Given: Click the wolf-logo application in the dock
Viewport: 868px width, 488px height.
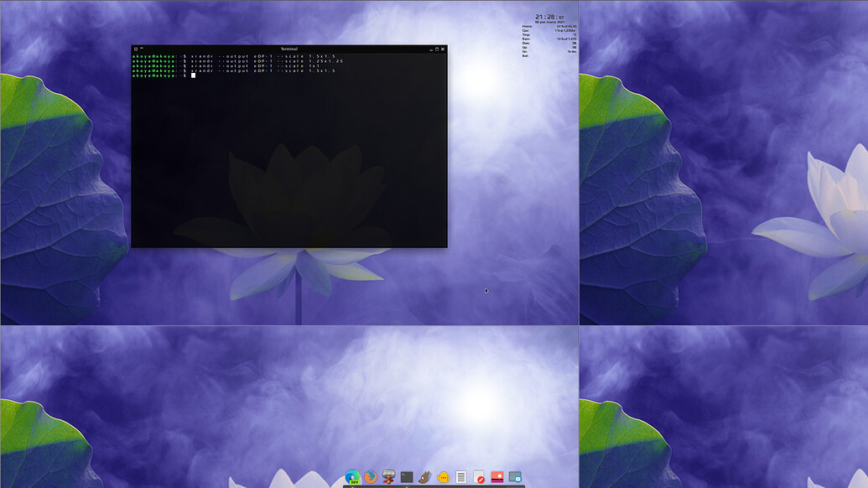Looking at the screenshot, I should pyautogui.click(x=425, y=478).
